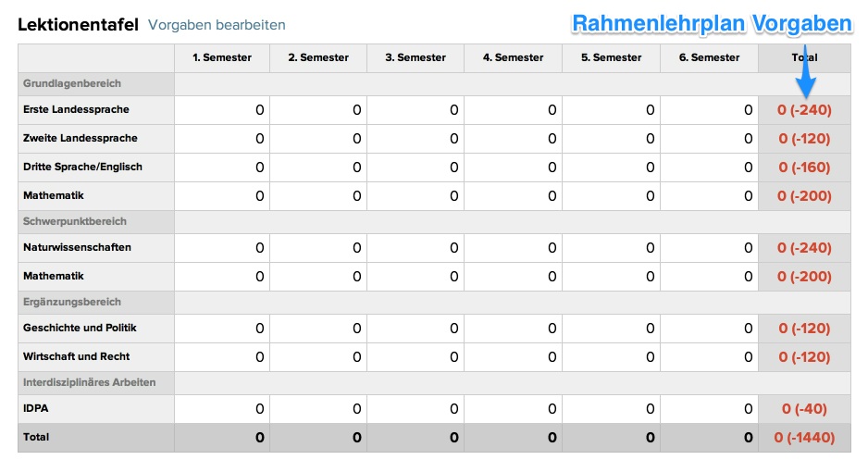This screenshot has width=868, height=472.
Task: Click Wirtschaft und Recht 3. Semester cell
Action: pos(415,357)
